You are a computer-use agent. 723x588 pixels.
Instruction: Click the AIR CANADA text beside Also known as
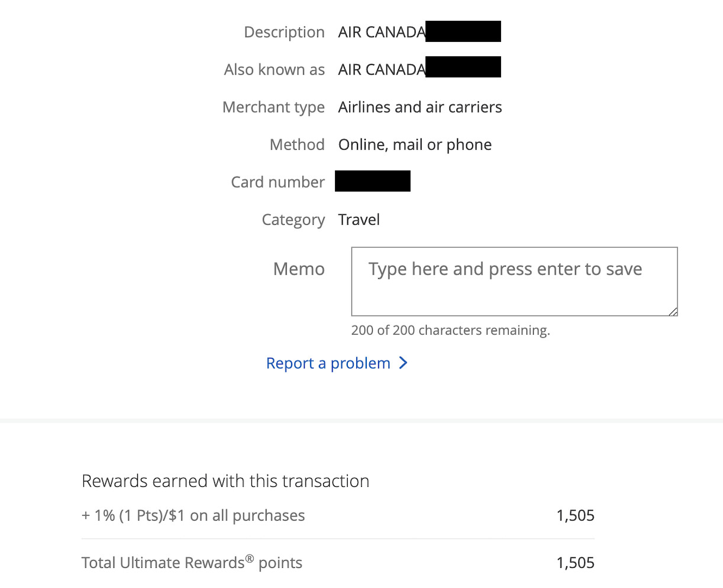tap(382, 70)
